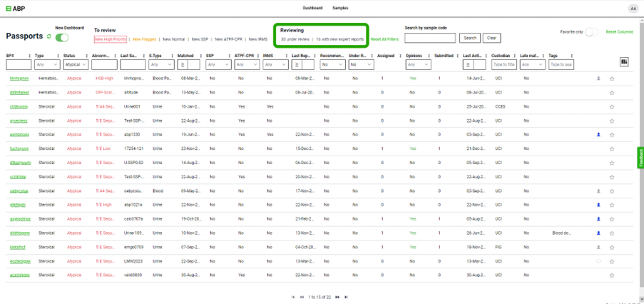Click the blue person icon in calc0707a row

(x=598, y=218)
